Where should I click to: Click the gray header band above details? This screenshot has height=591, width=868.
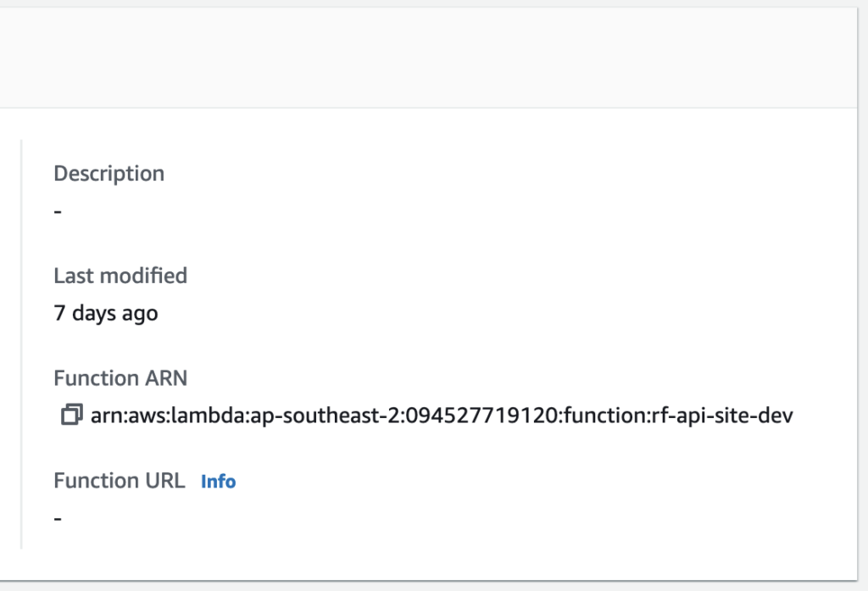coord(428,58)
